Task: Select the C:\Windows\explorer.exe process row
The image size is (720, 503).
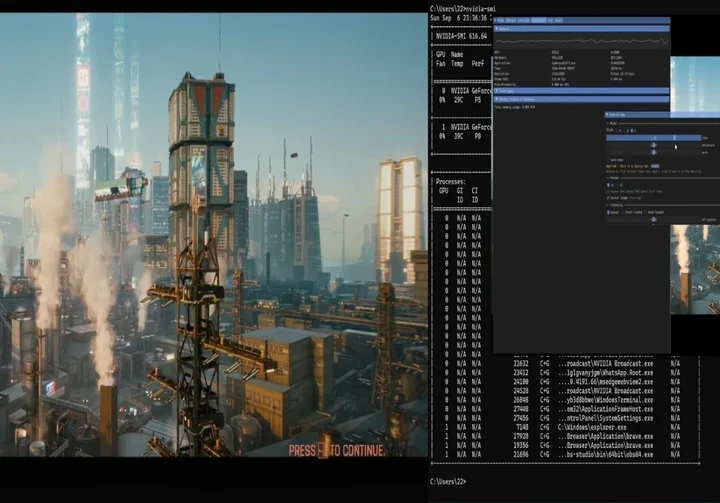Action: tap(566, 427)
